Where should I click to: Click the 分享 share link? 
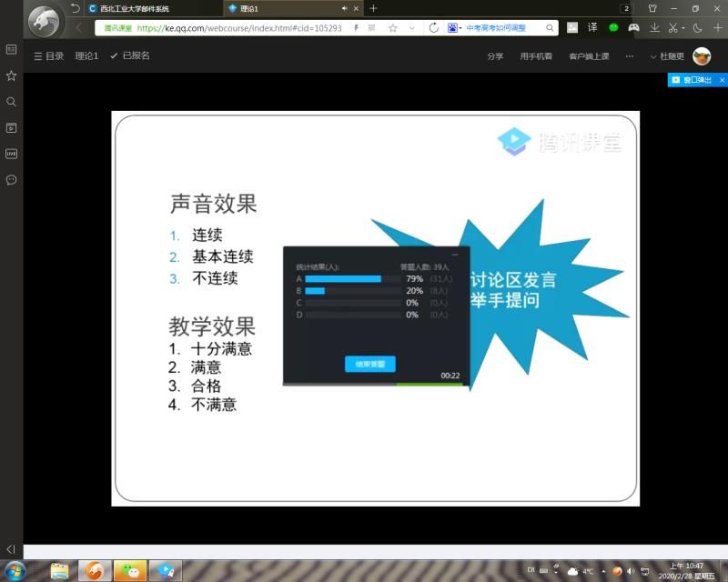coord(495,56)
